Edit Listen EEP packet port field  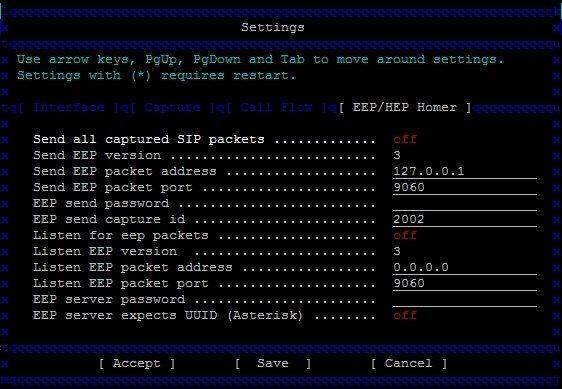465,283
